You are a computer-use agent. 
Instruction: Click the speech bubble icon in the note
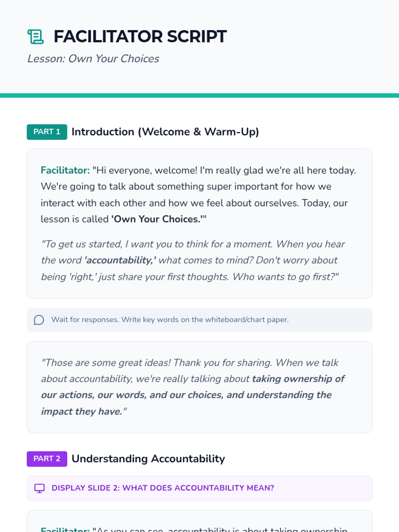click(39, 320)
